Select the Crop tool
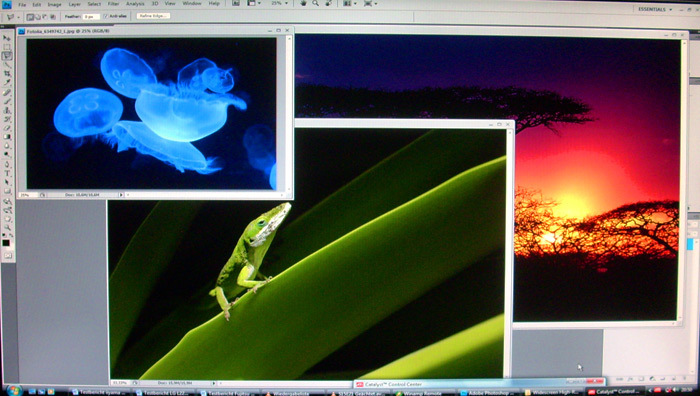The height and width of the screenshot is (396, 700). tap(7, 74)
